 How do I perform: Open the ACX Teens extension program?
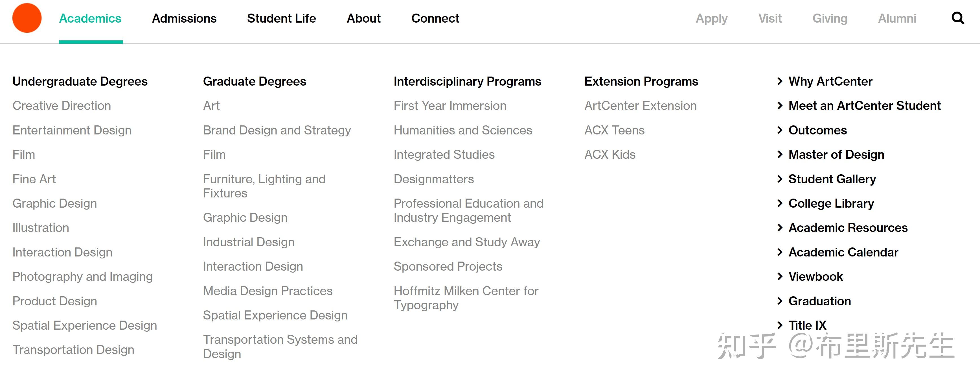pyautogui.click(x=614, y=130)
